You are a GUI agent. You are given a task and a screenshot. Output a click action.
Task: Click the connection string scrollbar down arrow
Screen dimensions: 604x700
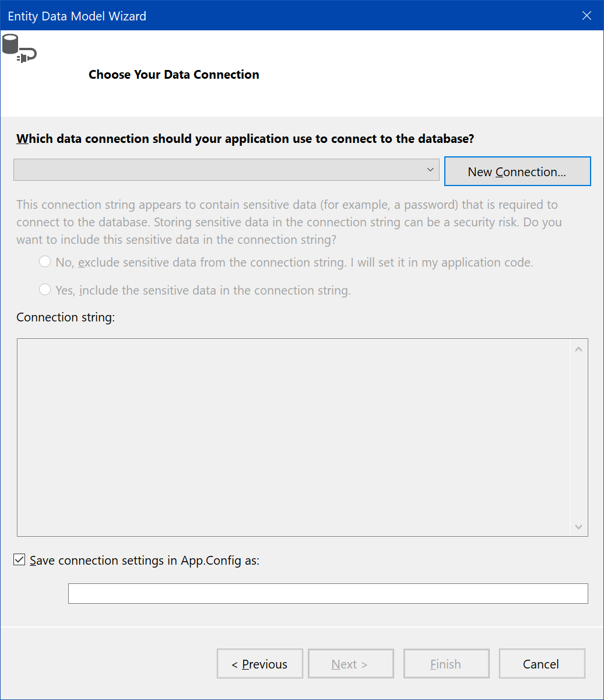coord(578,526)
